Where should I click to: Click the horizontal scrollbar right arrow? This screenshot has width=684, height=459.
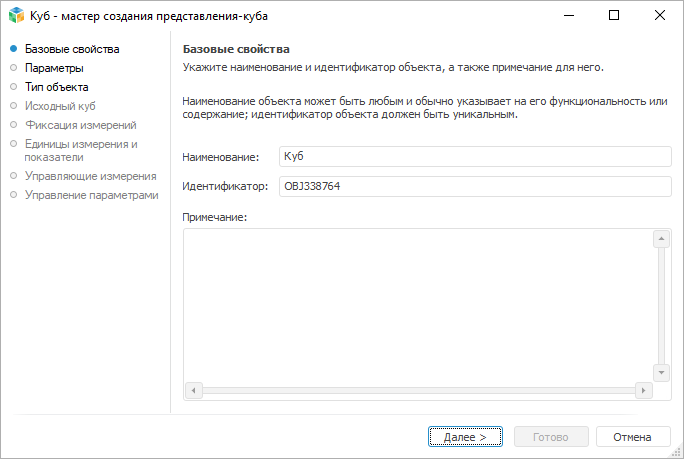point(645,390)
